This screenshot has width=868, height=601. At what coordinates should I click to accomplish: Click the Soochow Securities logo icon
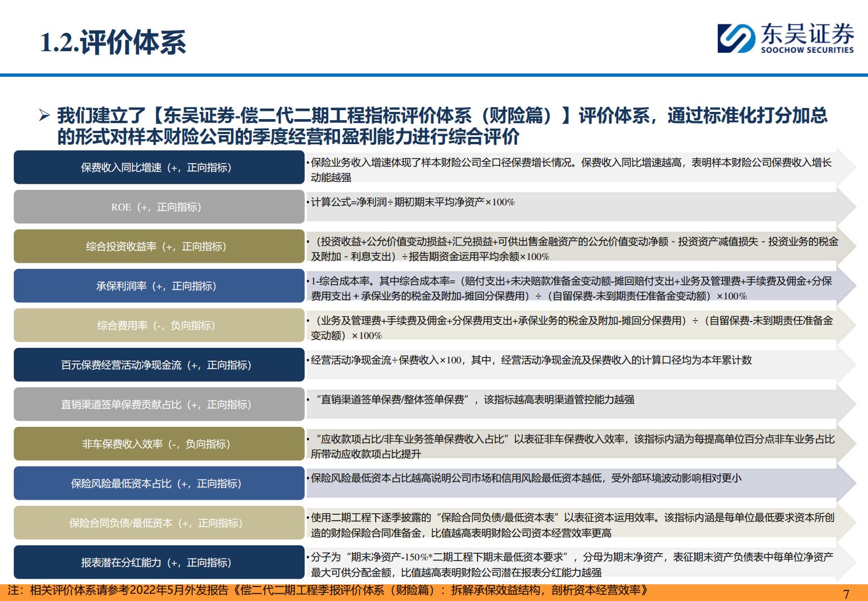(737, 38)
